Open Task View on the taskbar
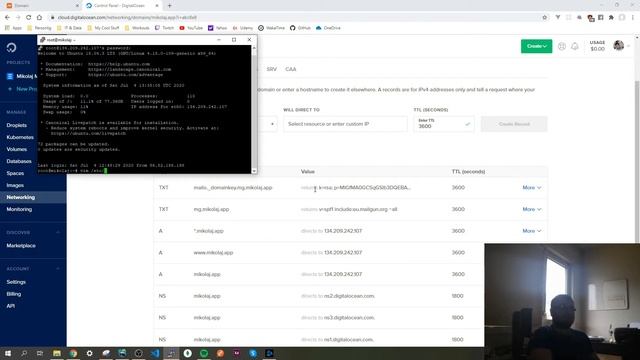640x360 pixels. pos(40,353)
